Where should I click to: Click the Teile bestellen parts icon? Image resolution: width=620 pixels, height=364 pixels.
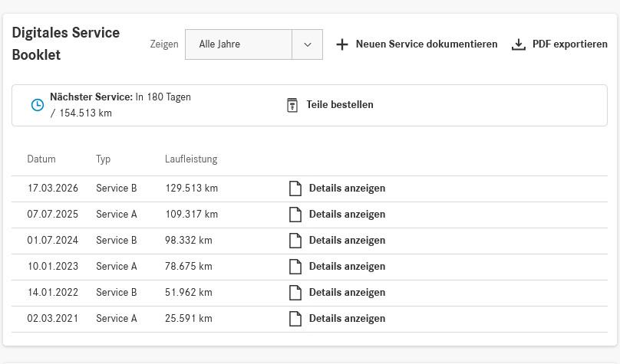(x=292, y=105)
